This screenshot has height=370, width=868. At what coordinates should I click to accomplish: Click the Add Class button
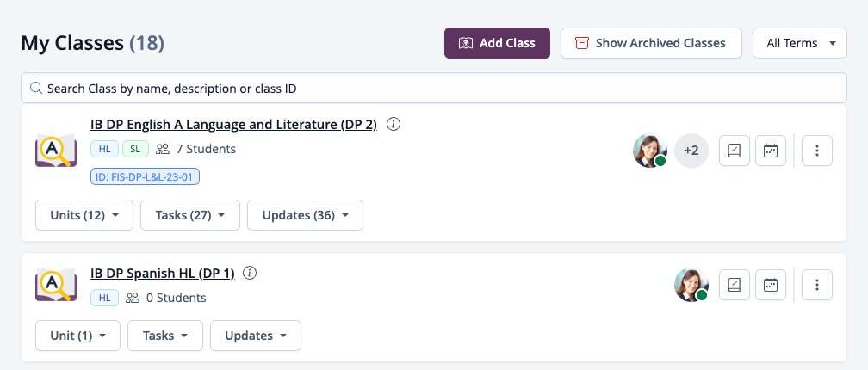[x=497, y=43]
